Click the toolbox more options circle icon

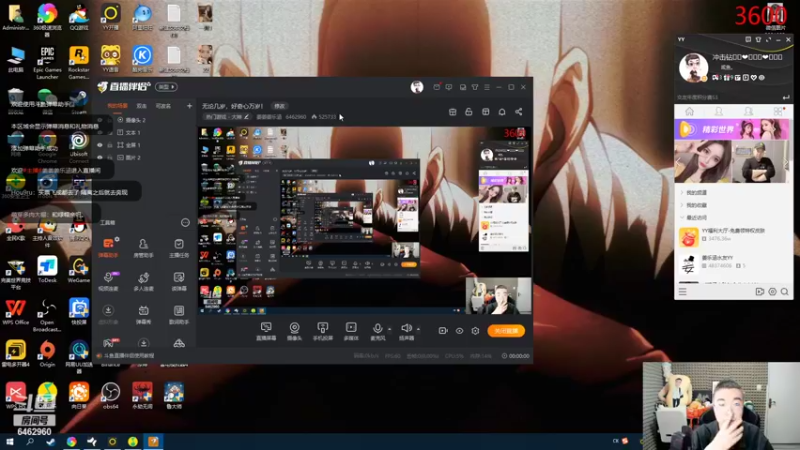pyautogui.click(x=185, y=222)
